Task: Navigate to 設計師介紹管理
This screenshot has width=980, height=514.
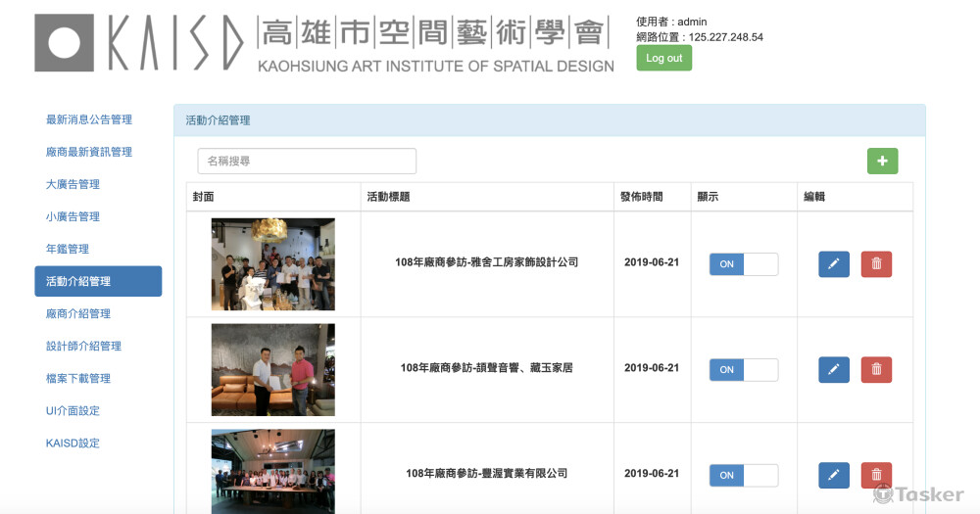Action: pos(83,346)
